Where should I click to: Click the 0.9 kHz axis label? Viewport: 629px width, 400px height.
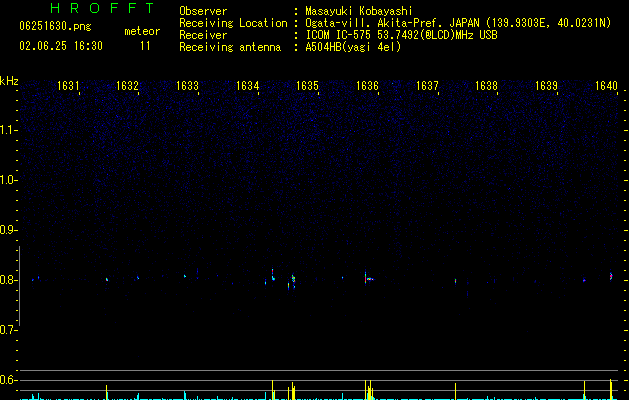(x=9, y=230)
